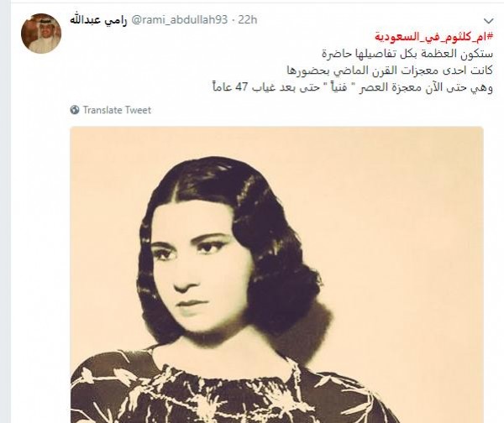The image size is (504, 423).
Task: Click the empty beige background of the photo
Action: (x=412, y=225)
